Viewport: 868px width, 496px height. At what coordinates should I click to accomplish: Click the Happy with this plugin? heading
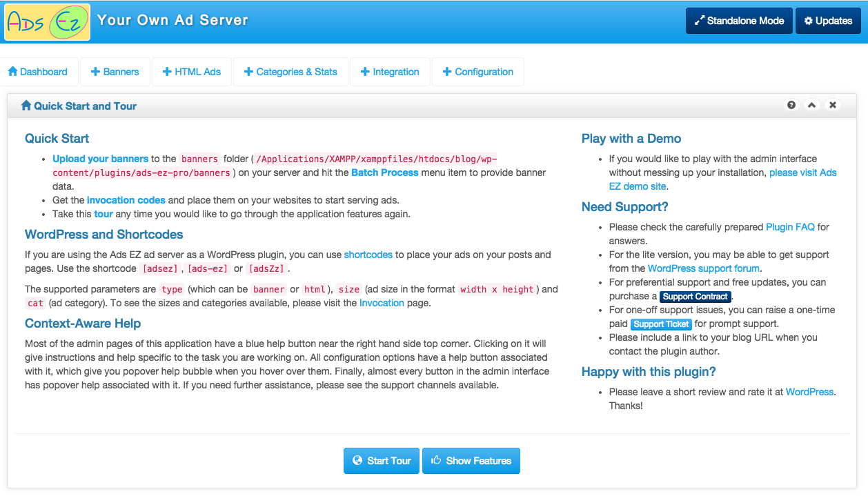click(649, 371)
